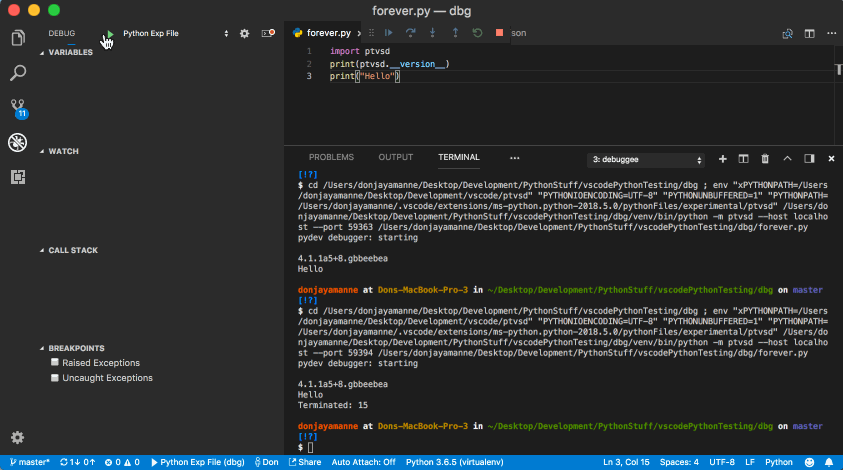
Task: Open the Manage gear at sidebar bottom
Action: coord(18,437)
